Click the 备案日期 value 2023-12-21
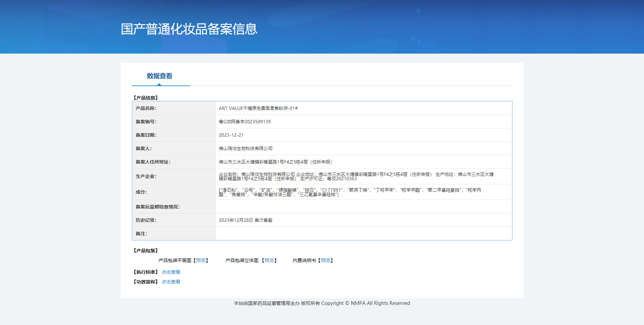 pyautogui.click(x=231, y=135)
